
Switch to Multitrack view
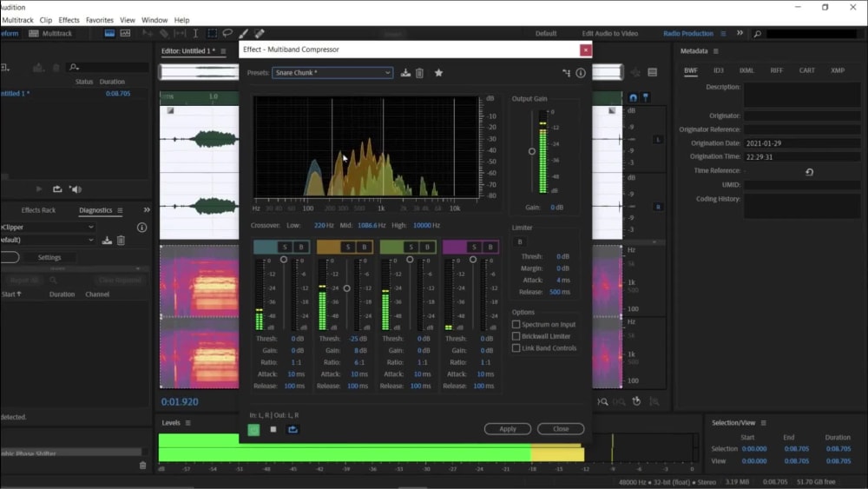pos(50,33)
